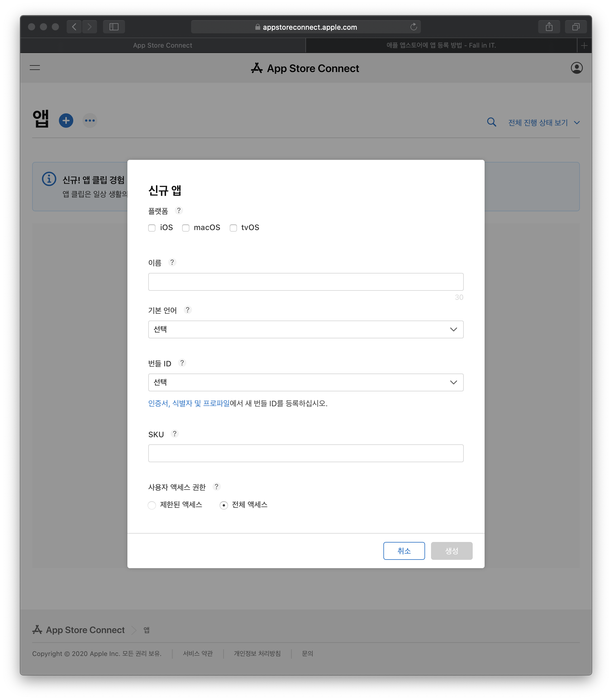The image size is (612, 700).
Task: Click the blue plus add-app button
Action: pyautogui.click(x=66, y=121)
